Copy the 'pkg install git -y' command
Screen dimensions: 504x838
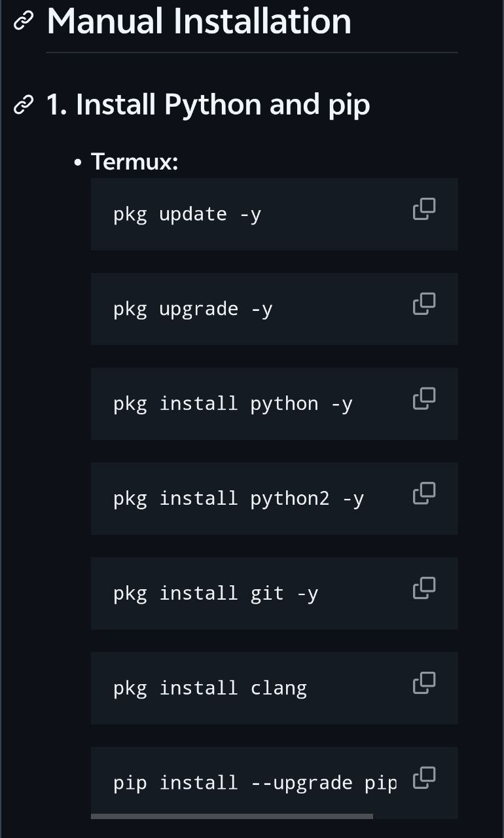pos(424,588)
